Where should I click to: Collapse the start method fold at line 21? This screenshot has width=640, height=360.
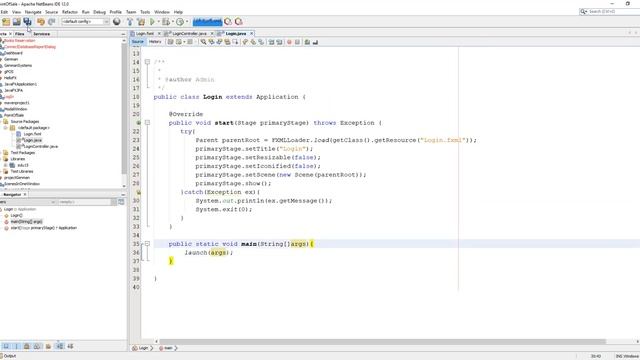pyautogui.click(x=147, y=122)
